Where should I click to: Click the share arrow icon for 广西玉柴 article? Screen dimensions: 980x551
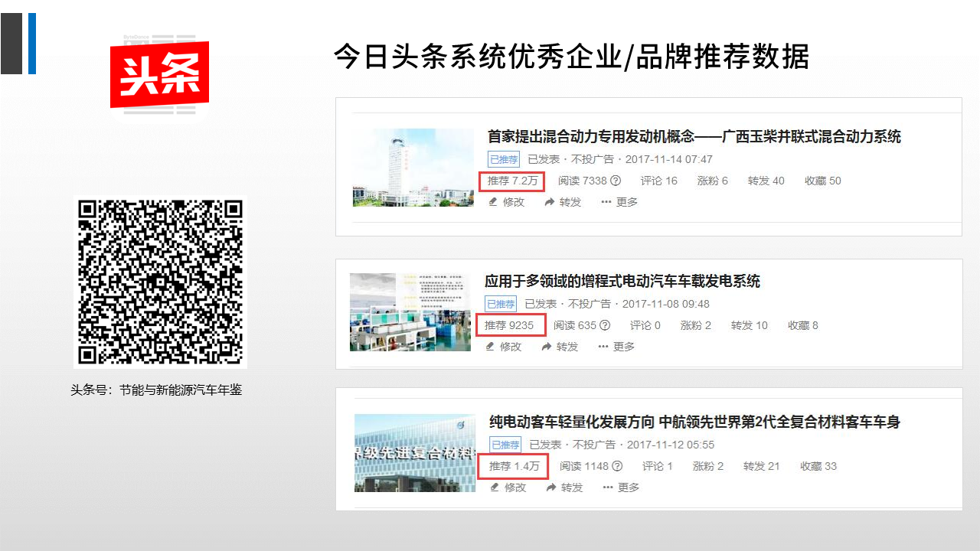(550, 202)
